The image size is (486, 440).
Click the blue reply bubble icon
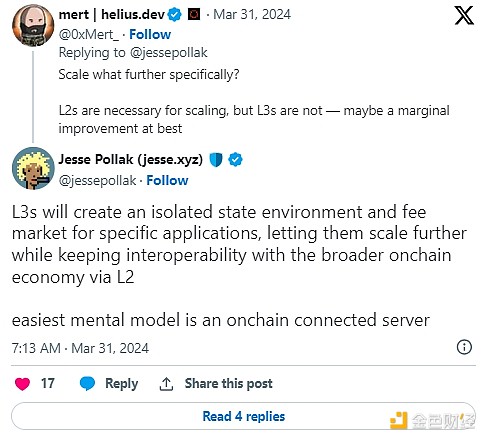pyautogui.click(x=87, y=384)
